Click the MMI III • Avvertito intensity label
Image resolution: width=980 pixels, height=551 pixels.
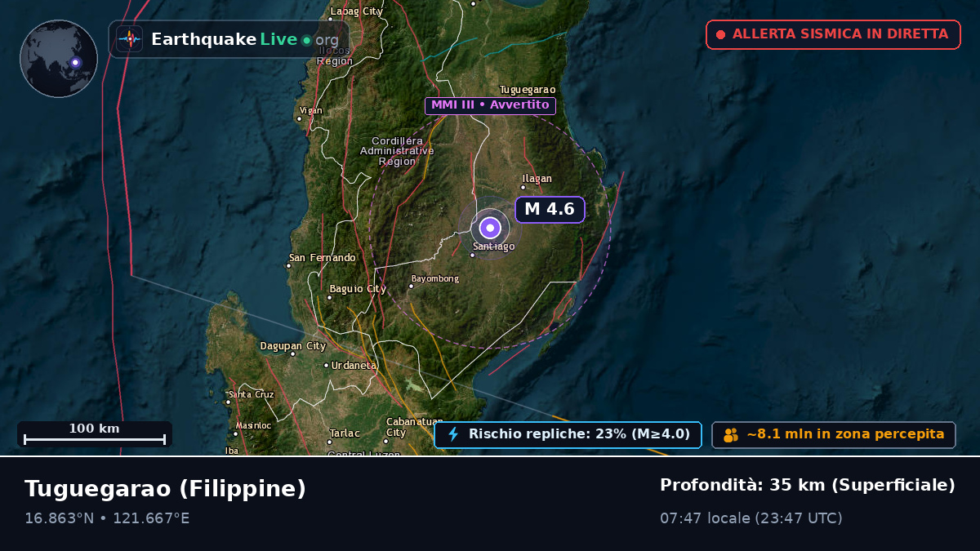pyautogui.click(x=490, y=105)
